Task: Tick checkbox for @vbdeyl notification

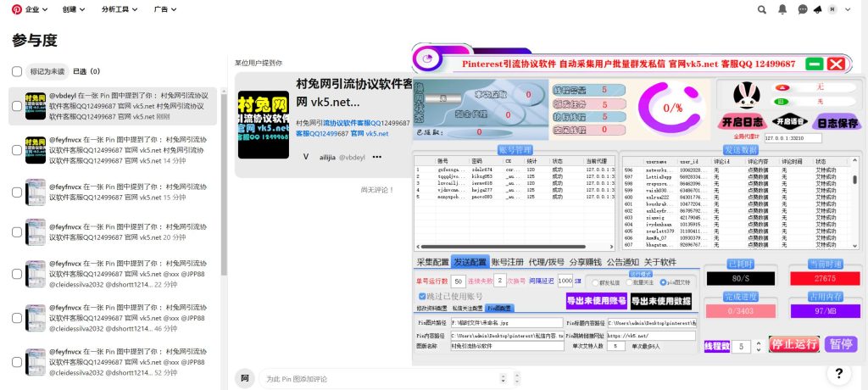Action: (17, 106)
